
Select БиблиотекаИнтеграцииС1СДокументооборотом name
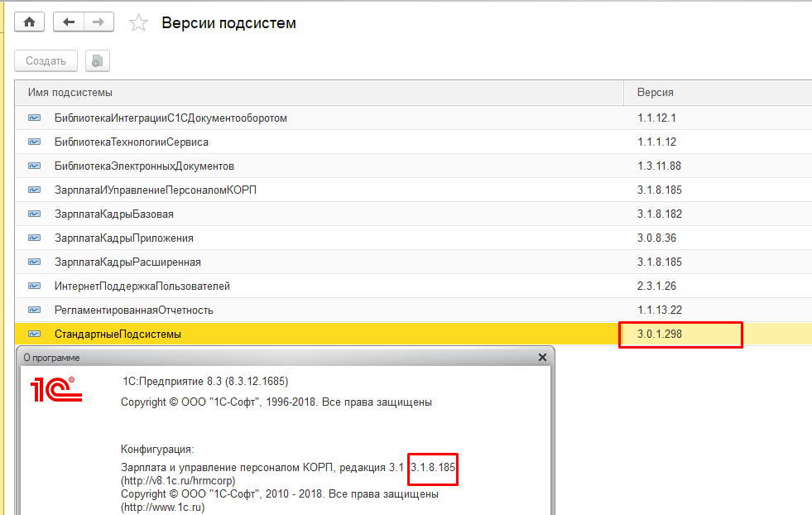[171, 118]
